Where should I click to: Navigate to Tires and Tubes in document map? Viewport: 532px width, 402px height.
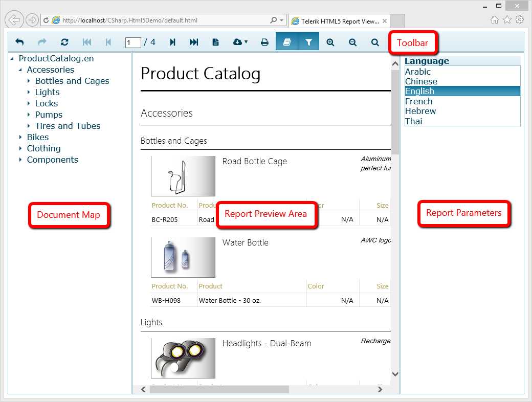coord(68,126)
